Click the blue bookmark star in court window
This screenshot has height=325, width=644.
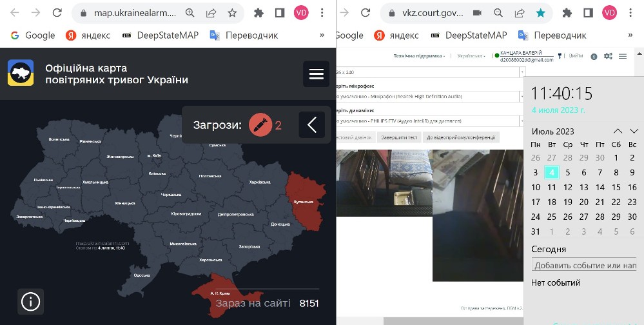click(541, 13)
